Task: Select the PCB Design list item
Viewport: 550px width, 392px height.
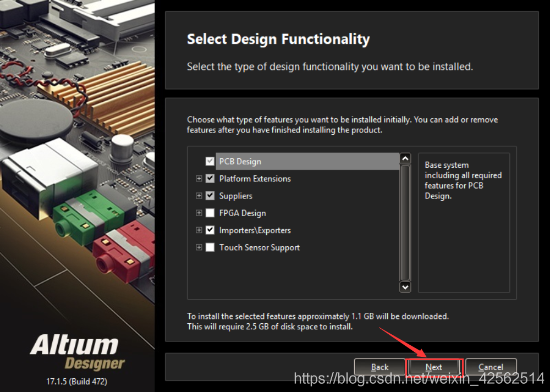Action: [x=240, y=162]
